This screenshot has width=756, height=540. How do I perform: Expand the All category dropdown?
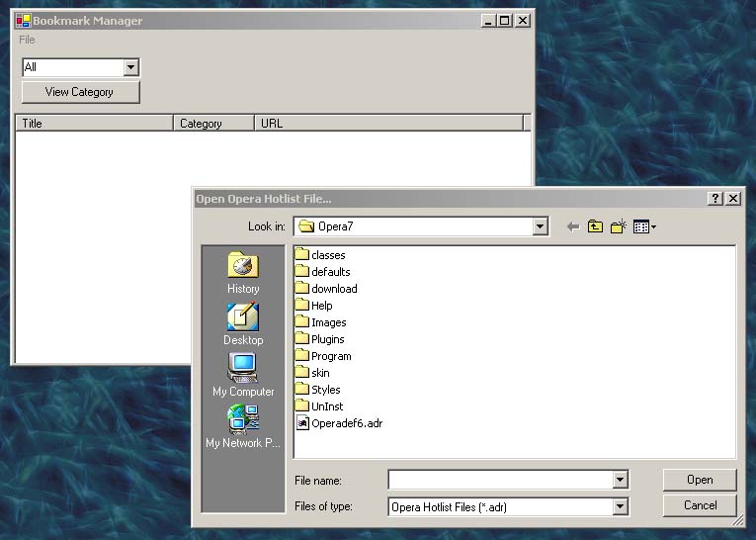pyautogui.click(x=130, y=67)
